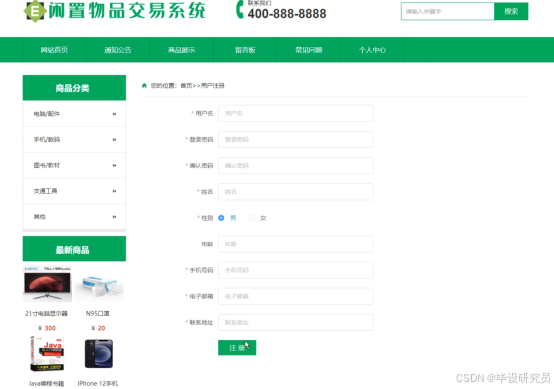Click the ¥ 300 price text
Viewport: 554px width, 389px height.
[47, 328]
